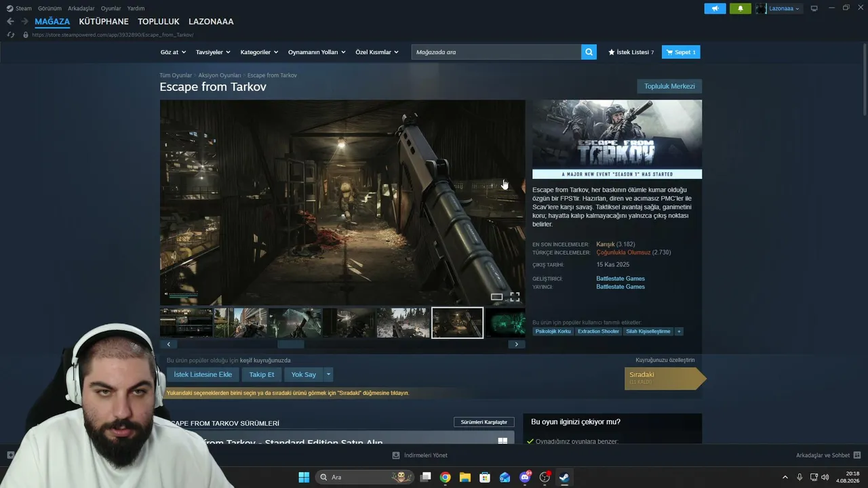Expand the Tavsiyeler dropdown
Image resolution: width=868 pixels, height=488 pixels.
(x=213, y=52)
